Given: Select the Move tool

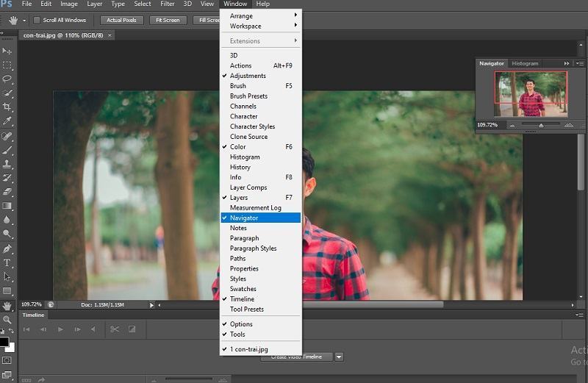Looking at the screenshot, I should tap(7, 51).
